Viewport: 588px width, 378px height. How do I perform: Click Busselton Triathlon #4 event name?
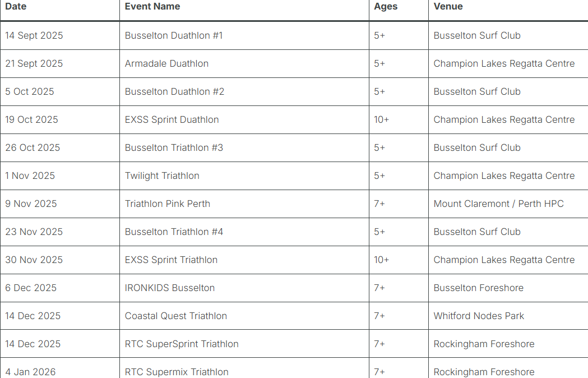pyautogui.click(x=174, y=232)
